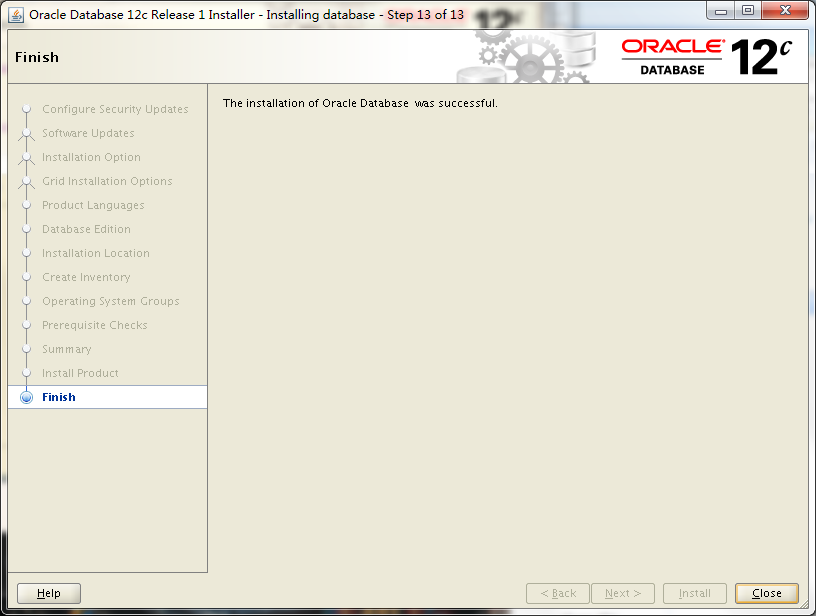Image resolution: width=816 pixels, height=616 pixels.
Task: Select the Operating System Groups step
Action: pyautogui.click(x=110, y=301)
